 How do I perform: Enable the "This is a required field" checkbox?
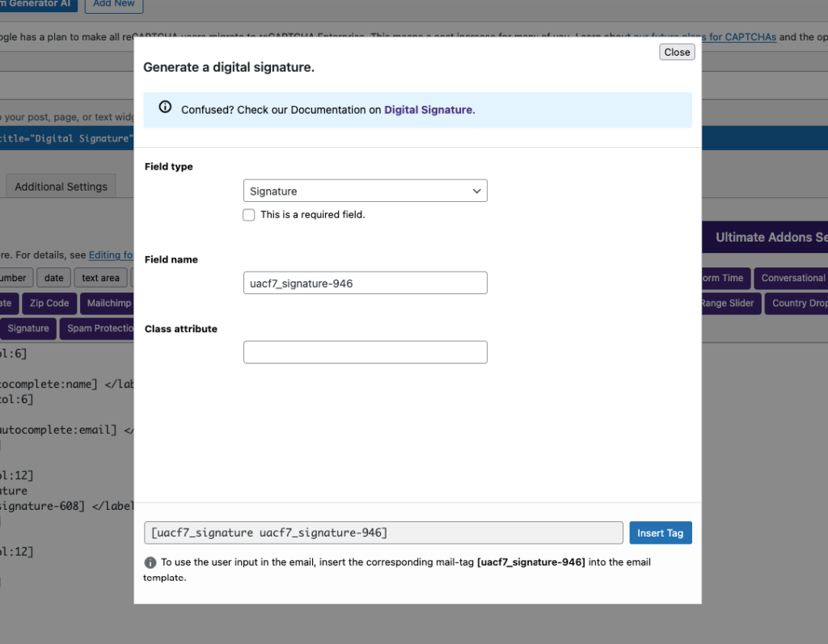tap(249, 214)
